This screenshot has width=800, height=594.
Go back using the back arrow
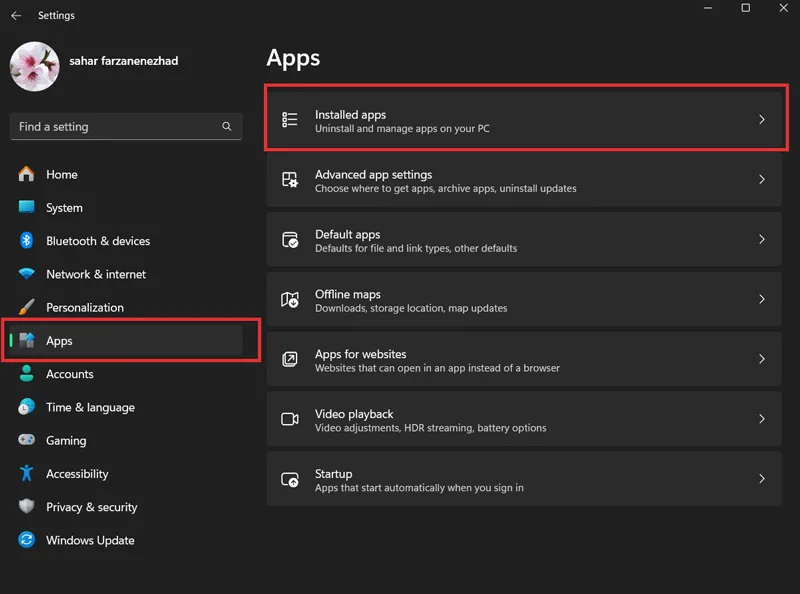click(x=16, y=15)
